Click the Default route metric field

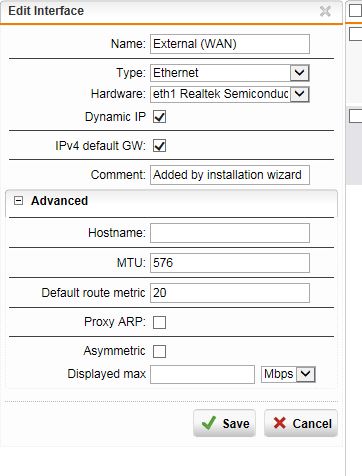click(x=230, y=293)
